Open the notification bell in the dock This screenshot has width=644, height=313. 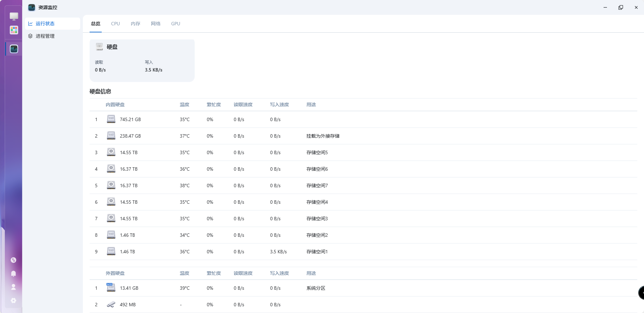tap(13, 274)
